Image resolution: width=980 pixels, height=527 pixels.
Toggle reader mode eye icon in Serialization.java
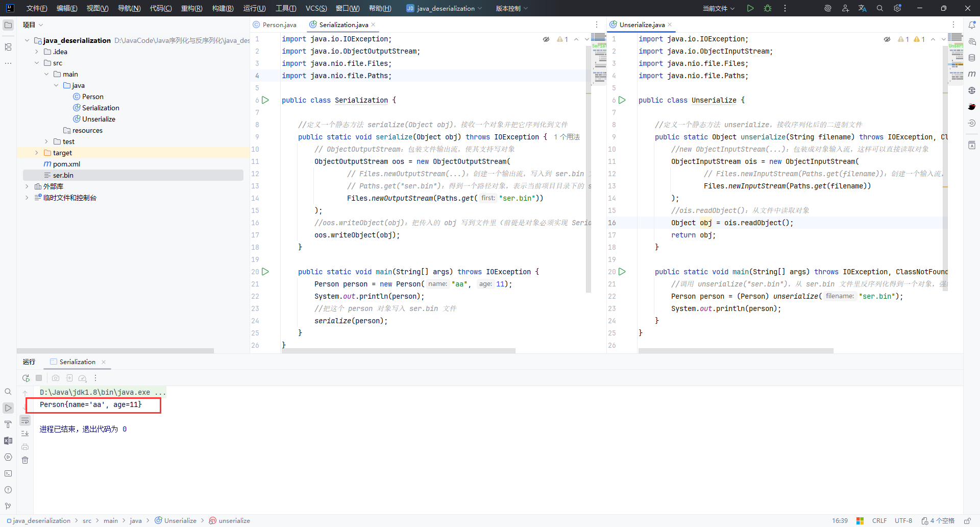coord(546,39)
